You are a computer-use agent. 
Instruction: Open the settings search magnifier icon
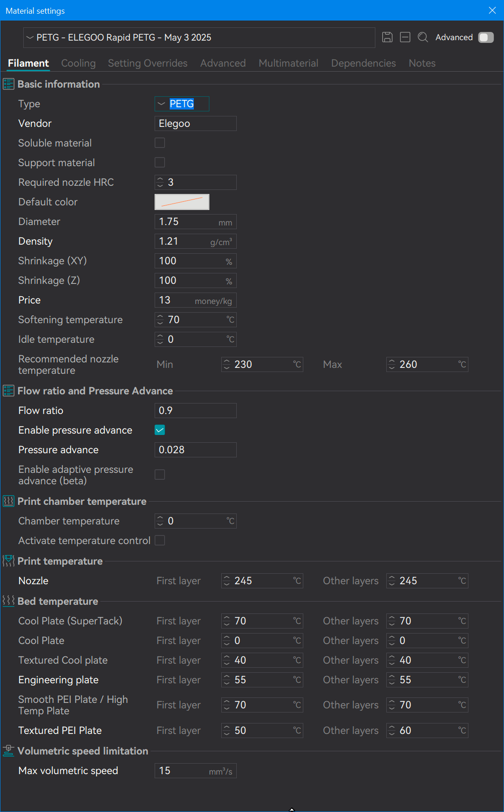click(423, 37)
